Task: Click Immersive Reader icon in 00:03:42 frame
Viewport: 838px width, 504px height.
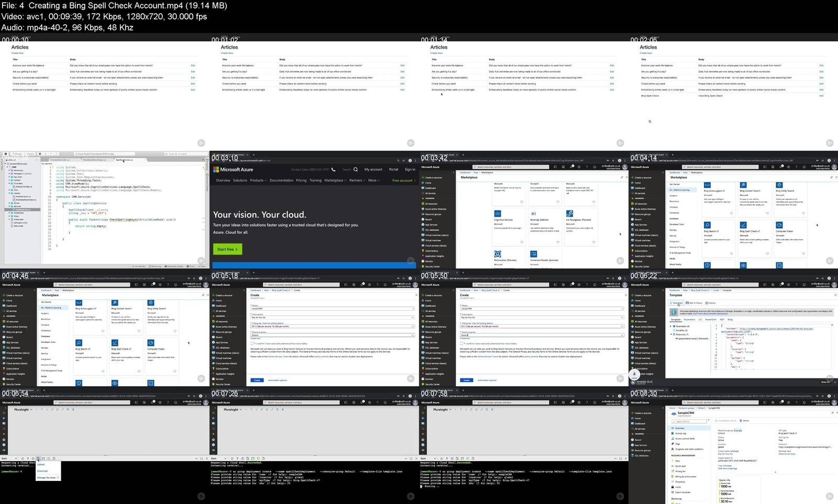Action: pyautogui.click(x=534, y=254)
